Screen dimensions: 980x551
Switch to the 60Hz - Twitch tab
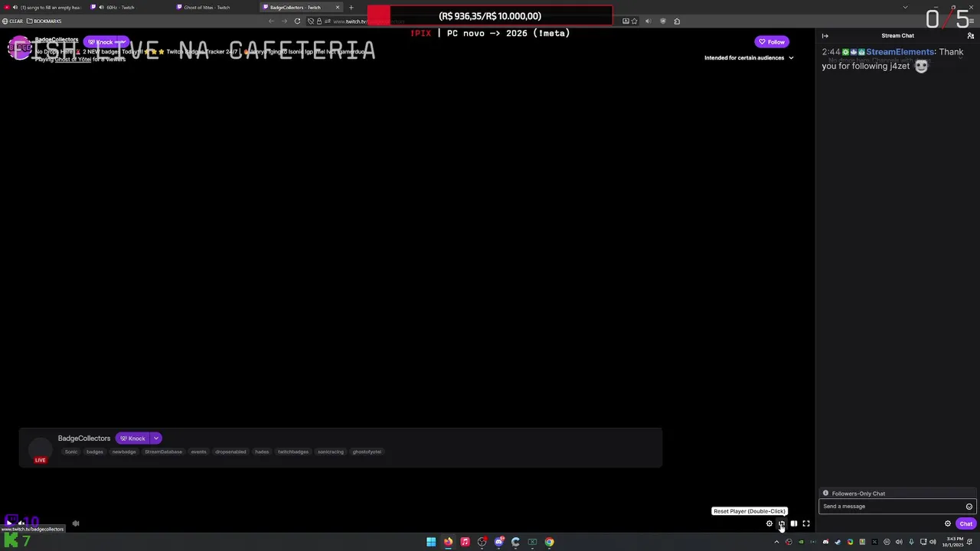pyautogui.click(x=128, y=8)
